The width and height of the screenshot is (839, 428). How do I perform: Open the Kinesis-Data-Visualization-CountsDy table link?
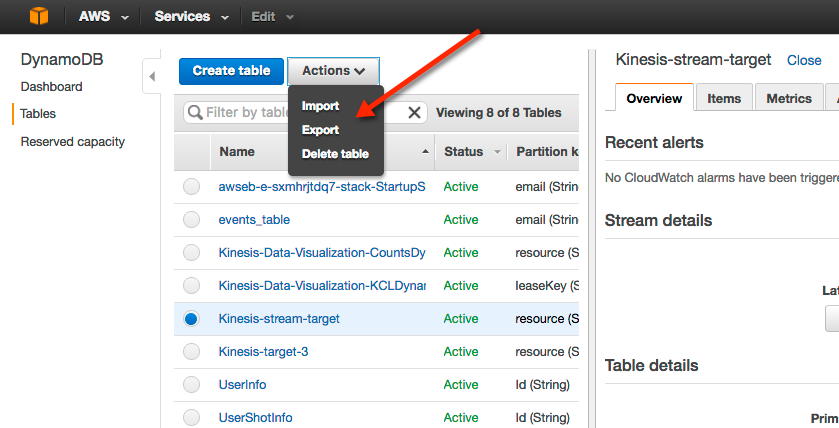(322, 253)
